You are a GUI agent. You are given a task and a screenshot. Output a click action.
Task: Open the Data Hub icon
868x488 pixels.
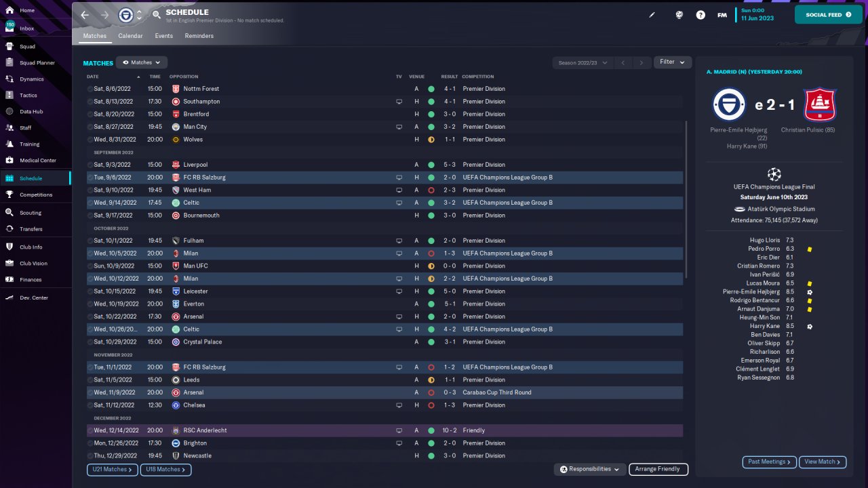point(9,112)
